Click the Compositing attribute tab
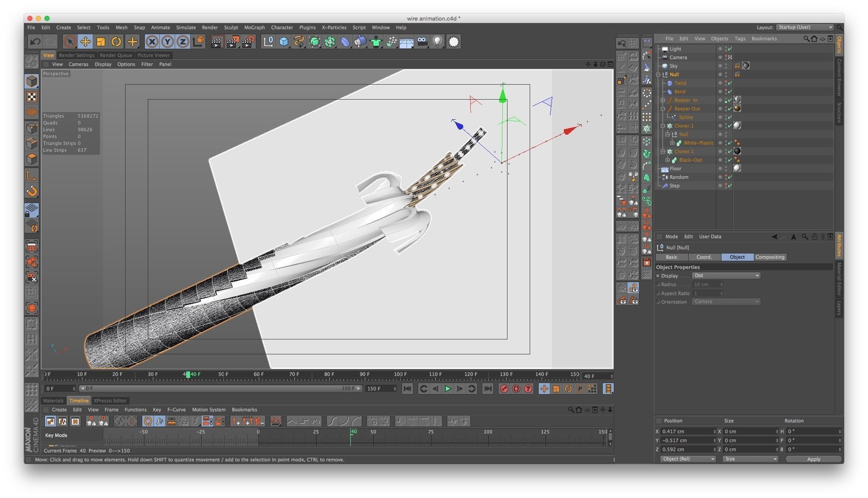The image size is (868, 498). pos(770,257)
